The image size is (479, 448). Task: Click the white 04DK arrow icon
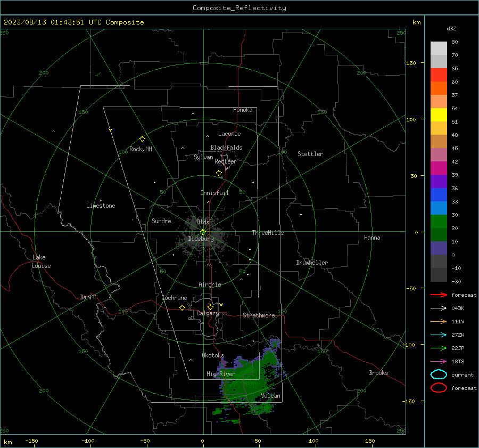tap(439, 308)
